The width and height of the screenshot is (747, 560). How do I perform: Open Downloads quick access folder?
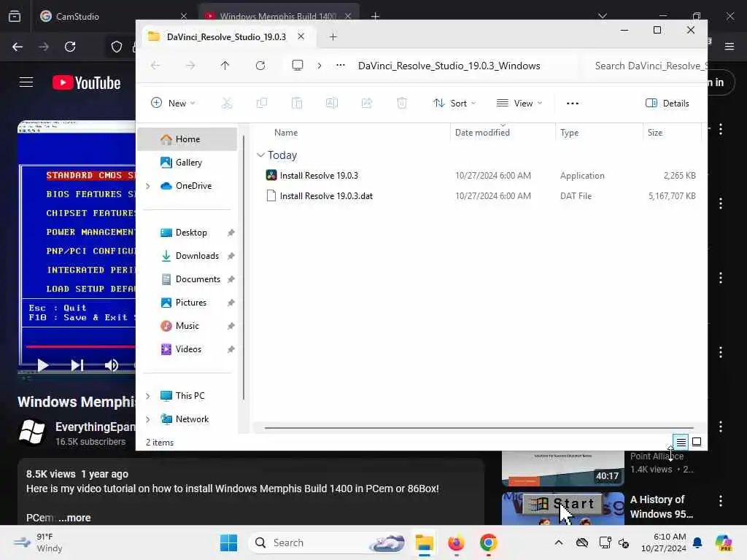pos(187,256)
